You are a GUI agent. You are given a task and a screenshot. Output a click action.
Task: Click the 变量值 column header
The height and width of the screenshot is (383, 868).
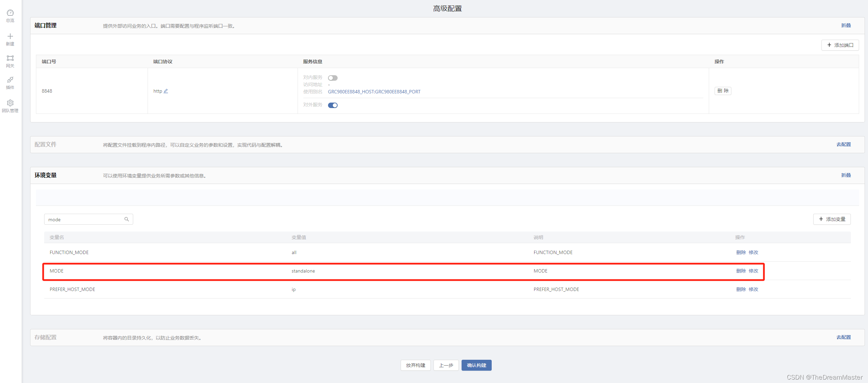[299, 237]
